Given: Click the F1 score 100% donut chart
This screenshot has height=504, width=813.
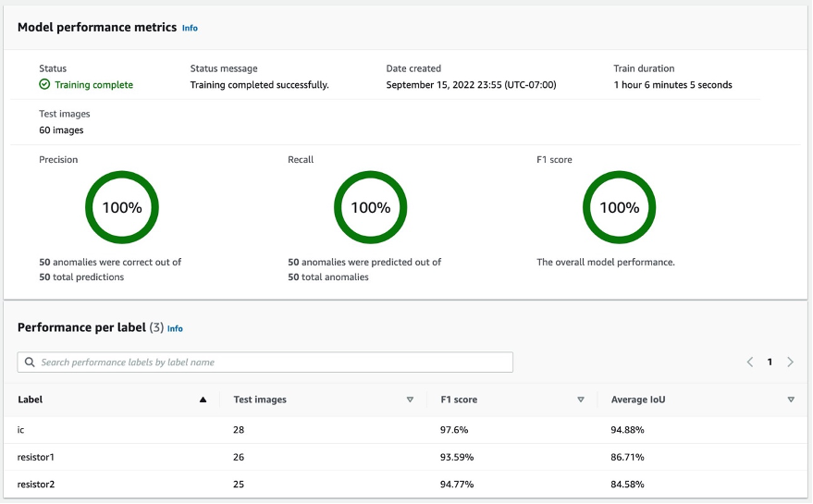Looking at the screenshot, I should click(620, 208).
